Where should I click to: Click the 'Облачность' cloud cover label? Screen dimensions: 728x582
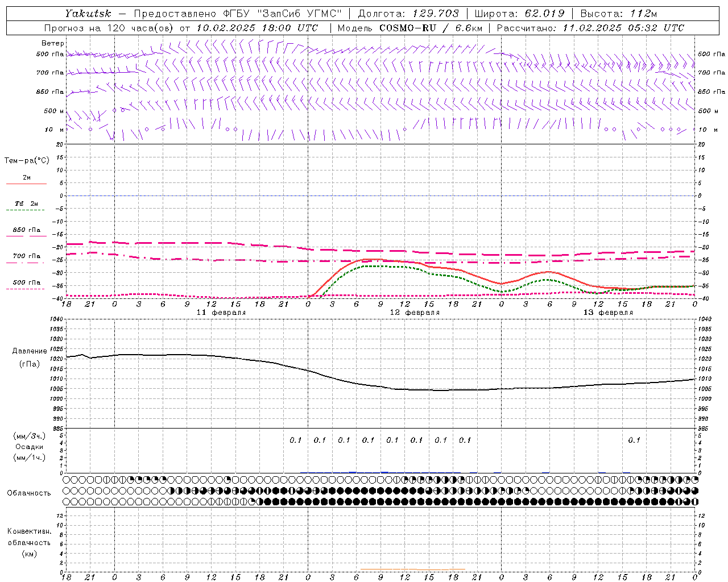click(28, 493)
